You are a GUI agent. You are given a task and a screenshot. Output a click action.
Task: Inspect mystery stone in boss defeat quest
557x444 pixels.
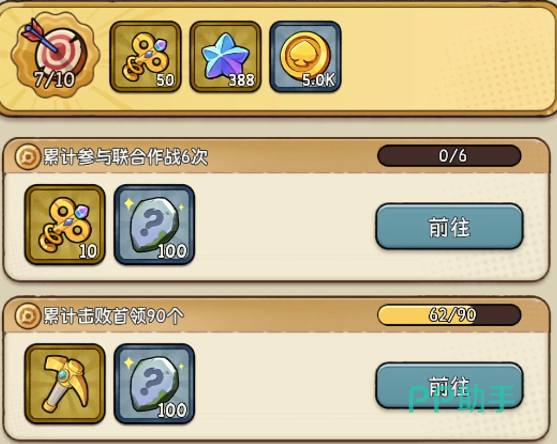click(154, 384)
